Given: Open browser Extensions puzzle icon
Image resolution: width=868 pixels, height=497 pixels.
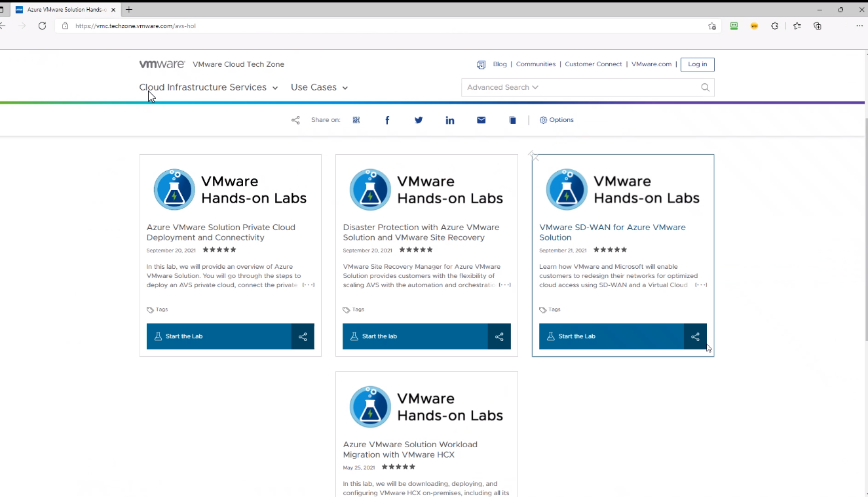Looking at the screenshot, I should point(775,26).
